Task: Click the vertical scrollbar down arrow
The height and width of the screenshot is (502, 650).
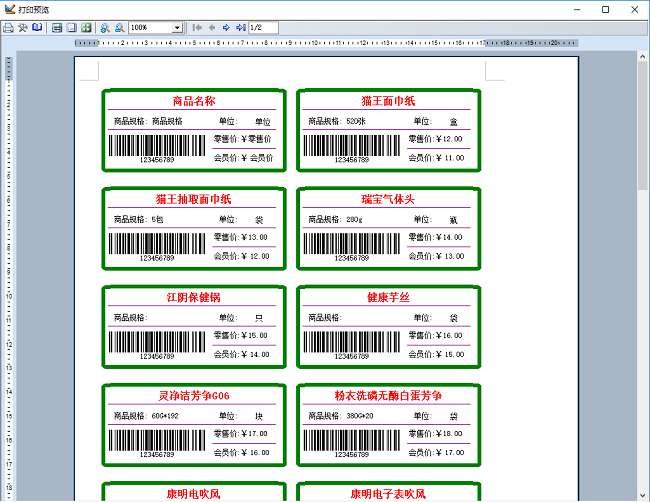Action: [643, 495]
